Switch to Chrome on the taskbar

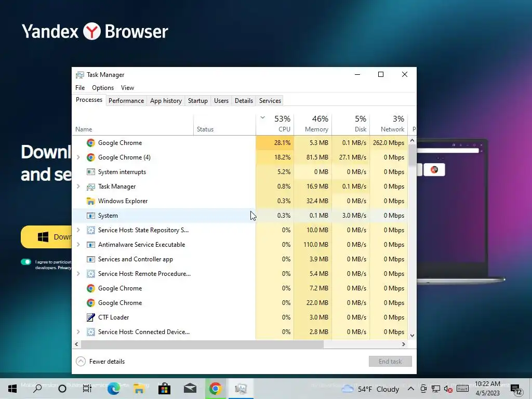(216, 389)
